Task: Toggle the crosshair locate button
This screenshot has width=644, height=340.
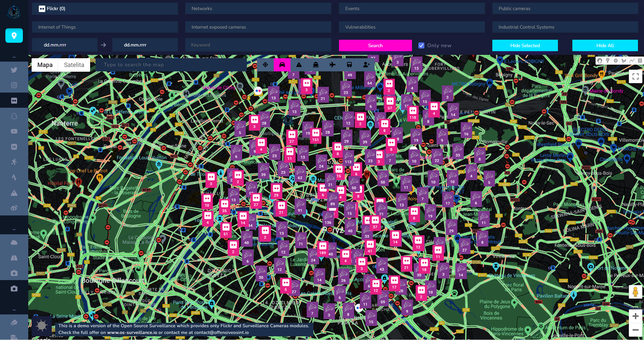Action: pos(265,65)
